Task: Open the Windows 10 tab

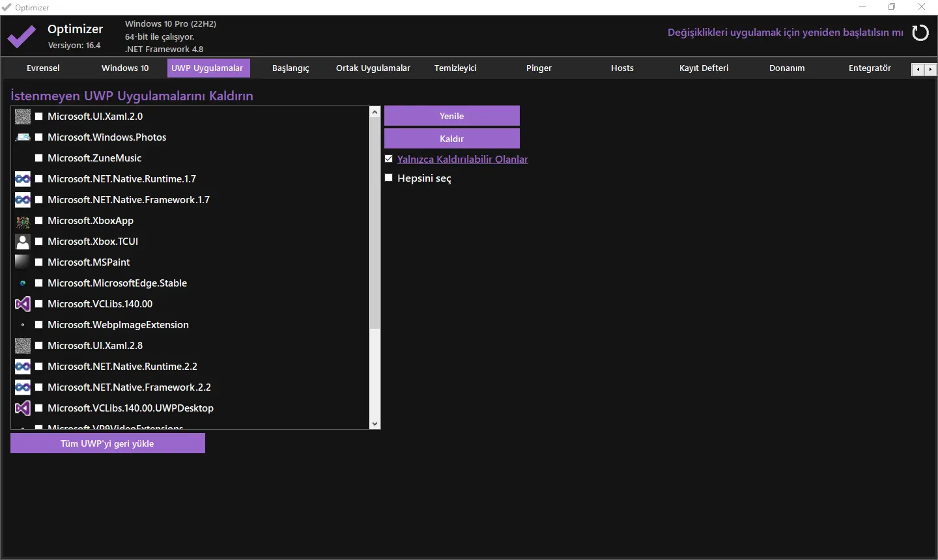Action: [125, 68]
